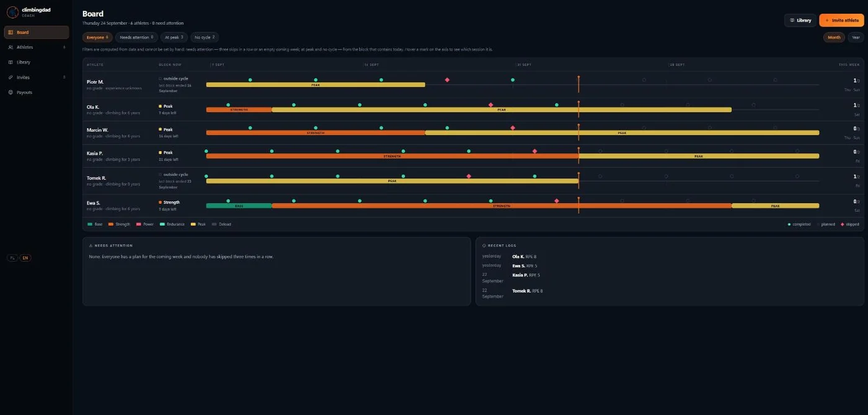Click the Invites link icon in sidebar
This screenshot has height=415, width=868.
click(11, 77)
